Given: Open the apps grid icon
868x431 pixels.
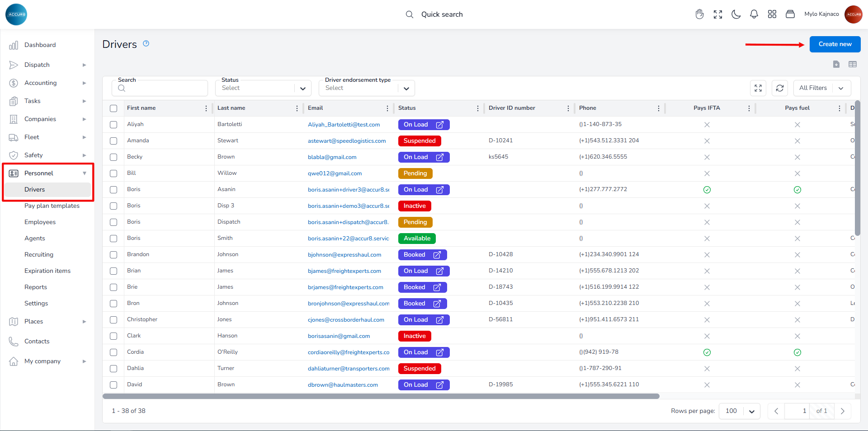Looking at the screenshot, I should pyautogui.click(x=772, y=14).
